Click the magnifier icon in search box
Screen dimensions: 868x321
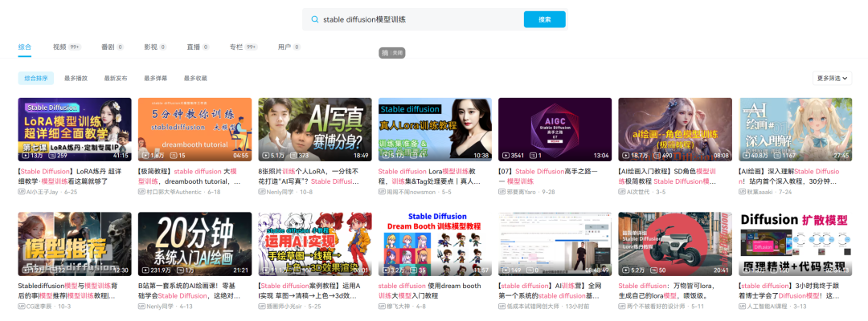(315, 19)
